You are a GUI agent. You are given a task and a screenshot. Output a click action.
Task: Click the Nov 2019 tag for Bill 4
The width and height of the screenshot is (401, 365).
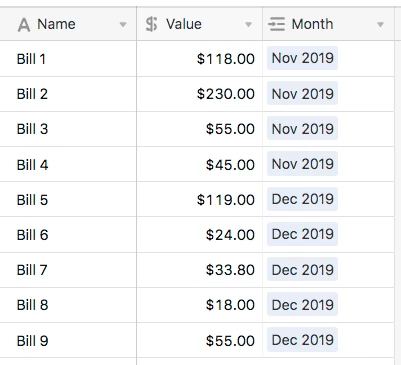click(x=302, y=164)
